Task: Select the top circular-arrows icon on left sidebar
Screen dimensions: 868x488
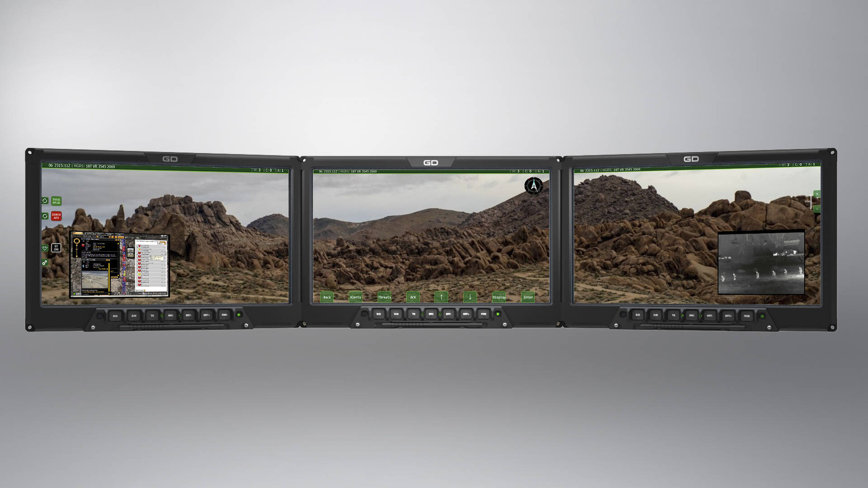Action: [45, 201]
